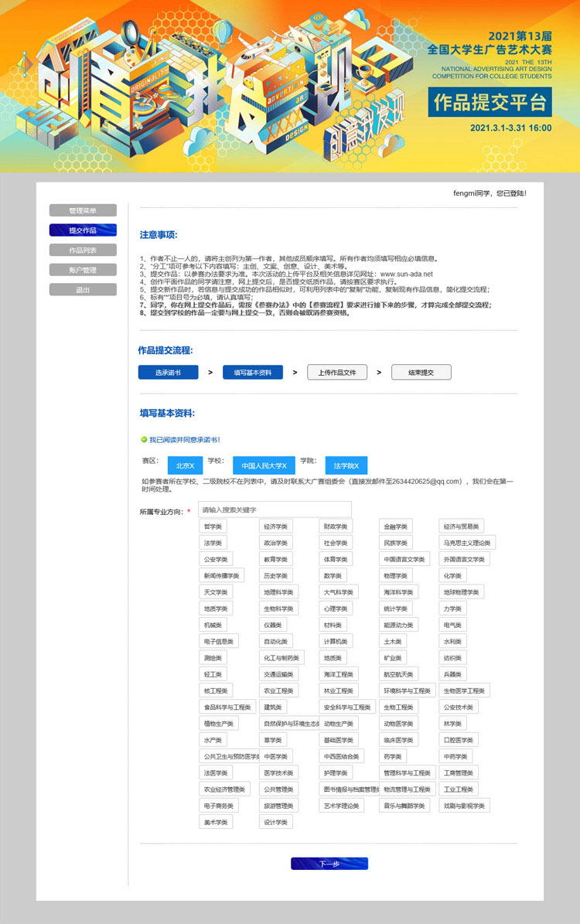Image resolution: width=580 pixels, height=924 pixels.
Task: Click the 结束提交 step button
Action: click(421, 373)
